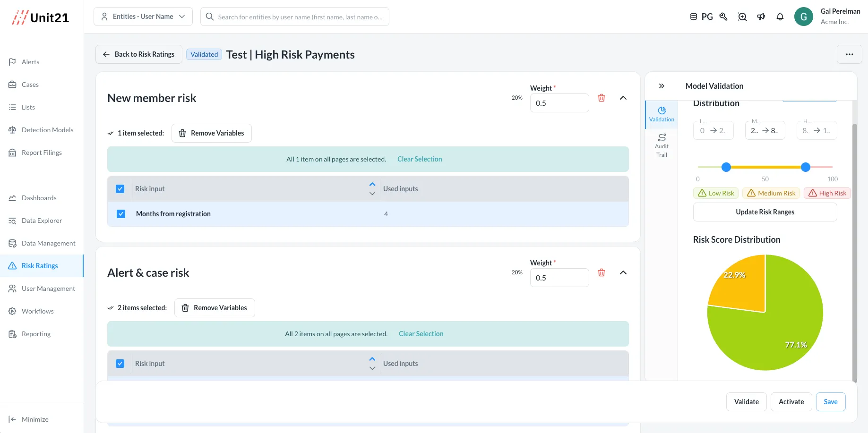Open Dashboards section
Image resolution: width=868 pixels, height=433 pixels.
(39, 198)
